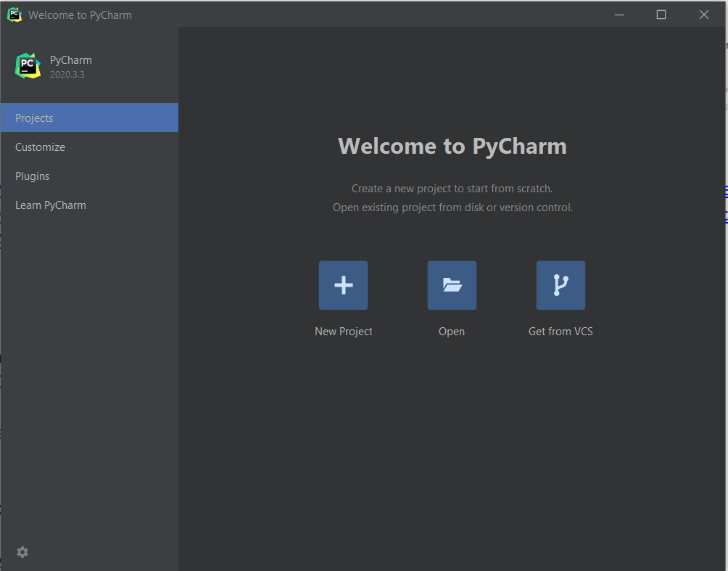Click the 'Open existing project from disk' line
The height and width of the screenshot is (571, 728).
(452, 208)
